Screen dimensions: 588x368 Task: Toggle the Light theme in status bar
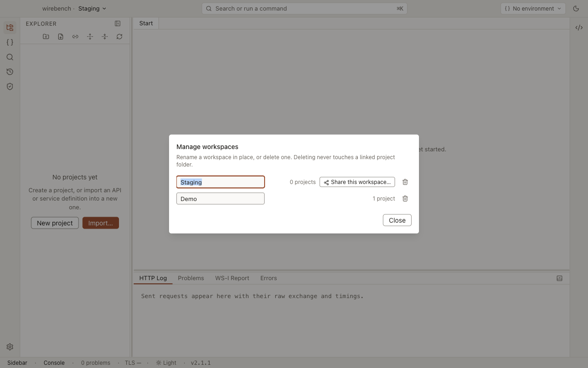point(166,363)
